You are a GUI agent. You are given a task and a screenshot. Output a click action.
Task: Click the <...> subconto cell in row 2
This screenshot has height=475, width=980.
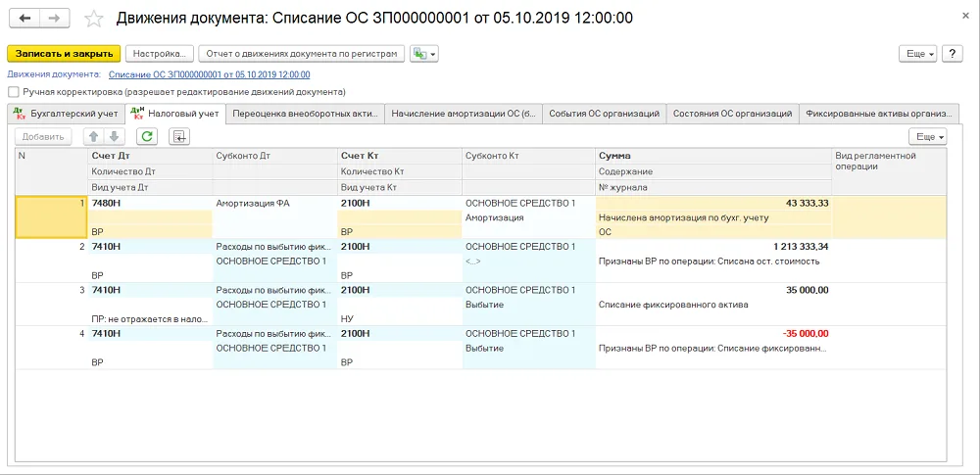(528, 261)
